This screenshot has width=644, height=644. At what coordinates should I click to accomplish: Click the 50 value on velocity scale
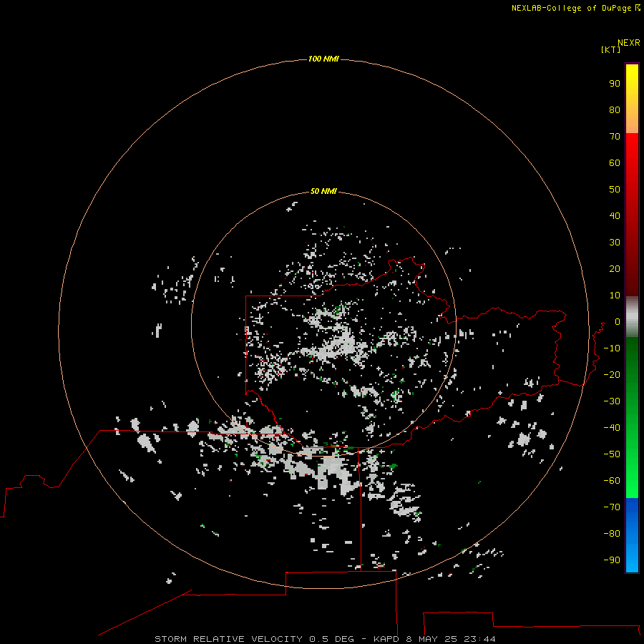(x=615, y=190)
